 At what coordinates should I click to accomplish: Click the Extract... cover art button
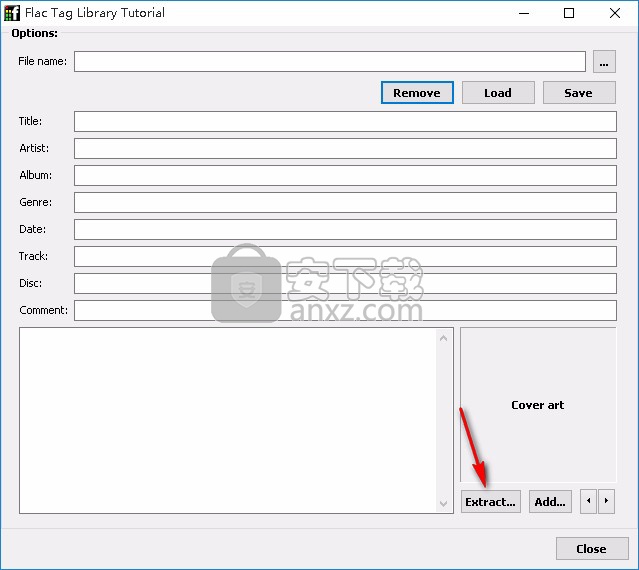coord(491,502)
